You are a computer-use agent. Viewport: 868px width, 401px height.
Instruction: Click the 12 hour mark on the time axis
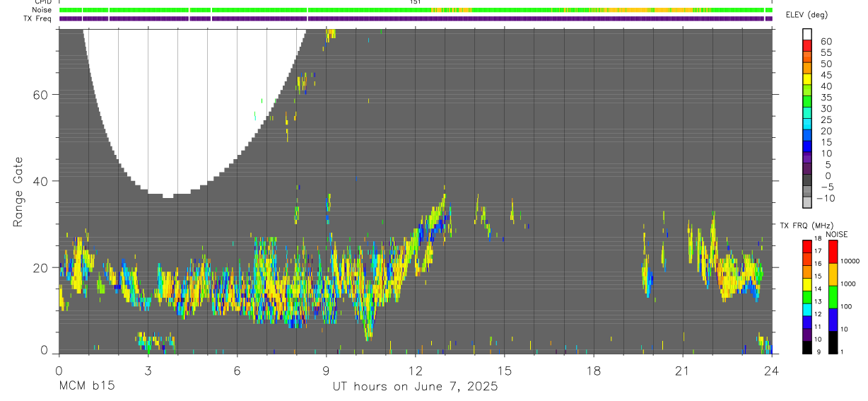(x=416, y=370)
